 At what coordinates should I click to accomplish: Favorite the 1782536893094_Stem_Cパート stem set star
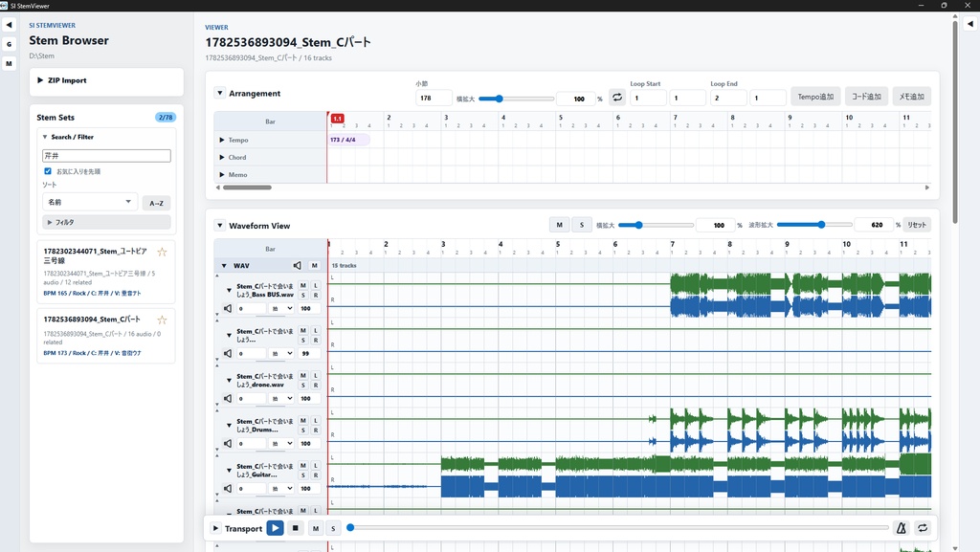[x=162, y=320]
